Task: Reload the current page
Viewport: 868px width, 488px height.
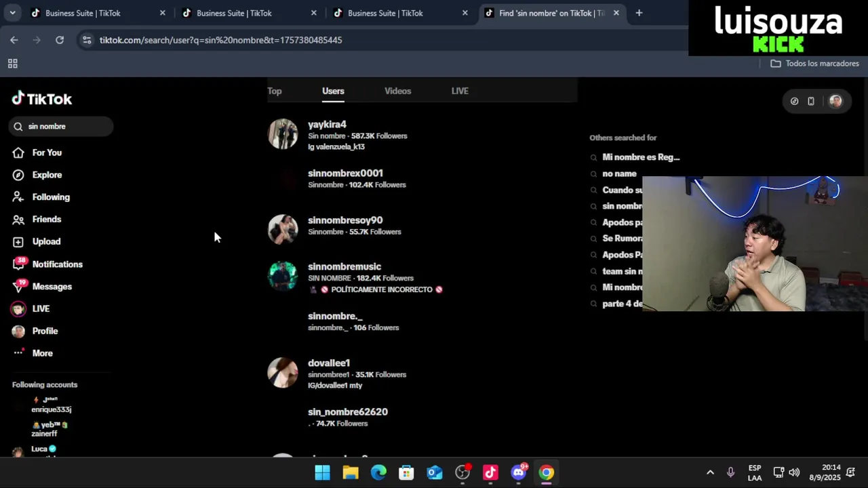Action: pos(60,40)
